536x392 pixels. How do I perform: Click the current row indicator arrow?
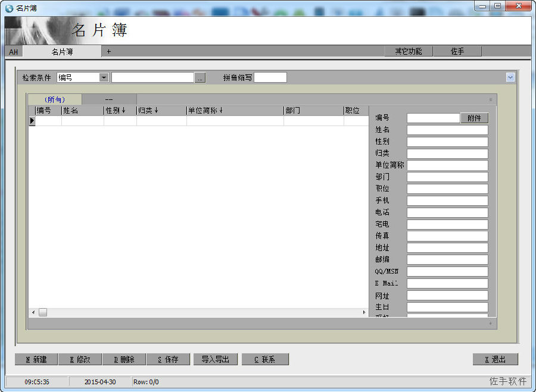click(32, 121)
